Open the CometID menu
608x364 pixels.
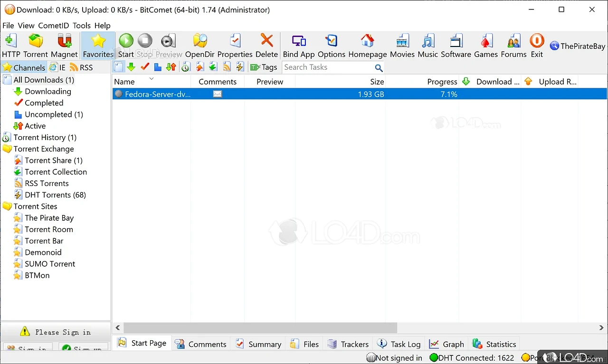[x=54, y=26]
